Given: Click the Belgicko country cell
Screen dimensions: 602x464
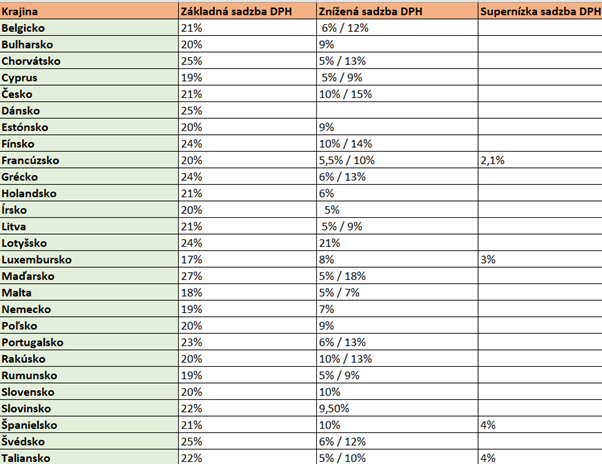Looking at the screenshot, I should 89,28.
